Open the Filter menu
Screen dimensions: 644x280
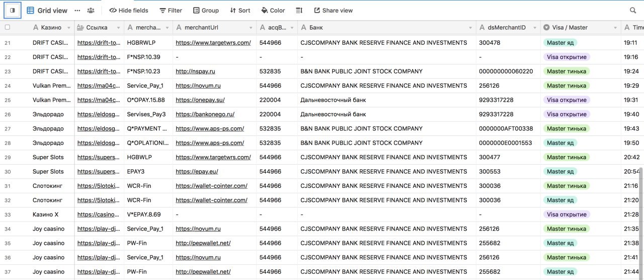point(171,10)
